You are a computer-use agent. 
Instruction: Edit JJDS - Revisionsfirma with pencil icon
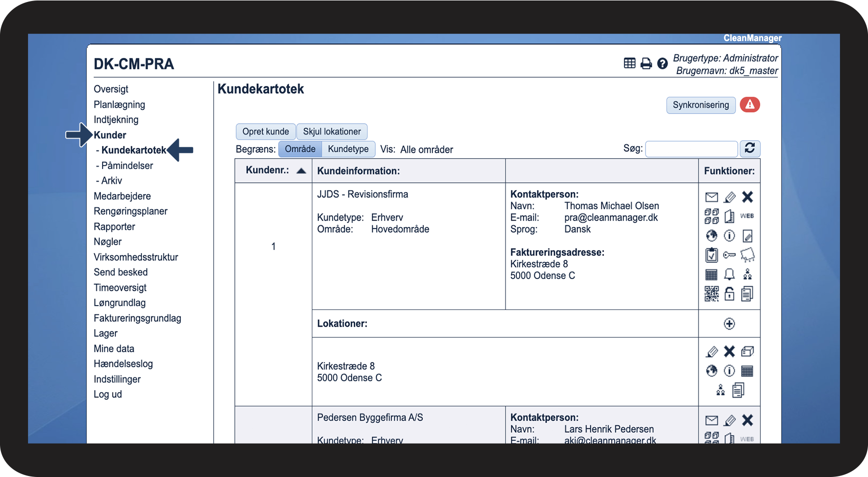coord(730,197)
